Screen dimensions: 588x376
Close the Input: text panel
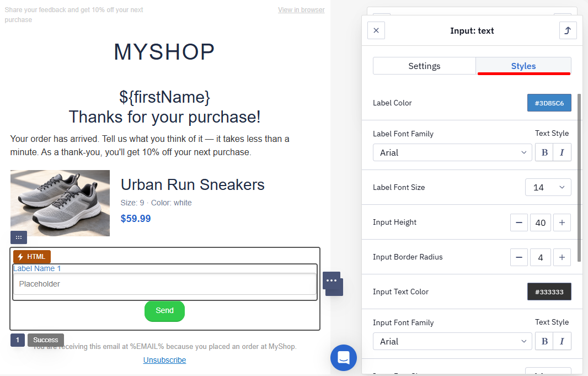pyautogui.click(x=376, y=30)
